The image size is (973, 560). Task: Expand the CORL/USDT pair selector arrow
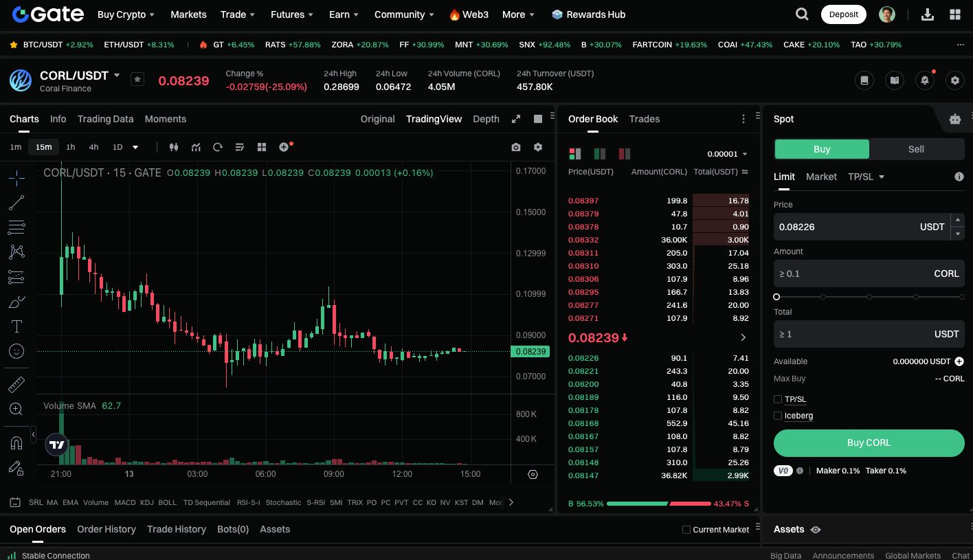(117, 76)
